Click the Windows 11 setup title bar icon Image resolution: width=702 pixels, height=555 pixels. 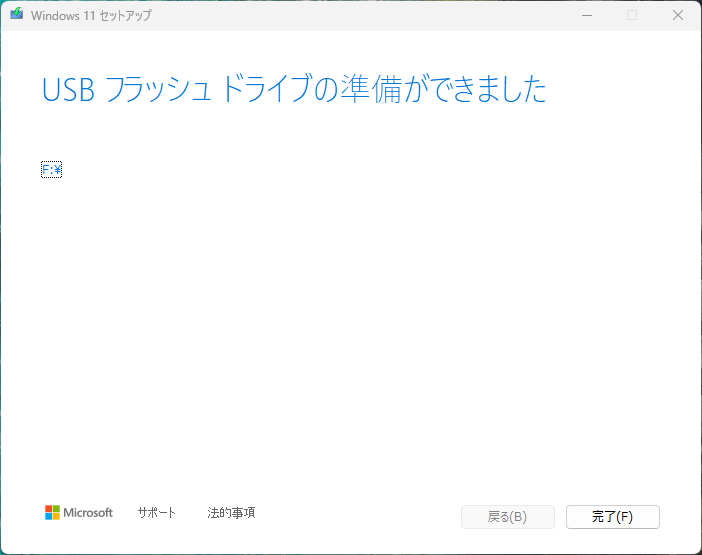(17, 14)
